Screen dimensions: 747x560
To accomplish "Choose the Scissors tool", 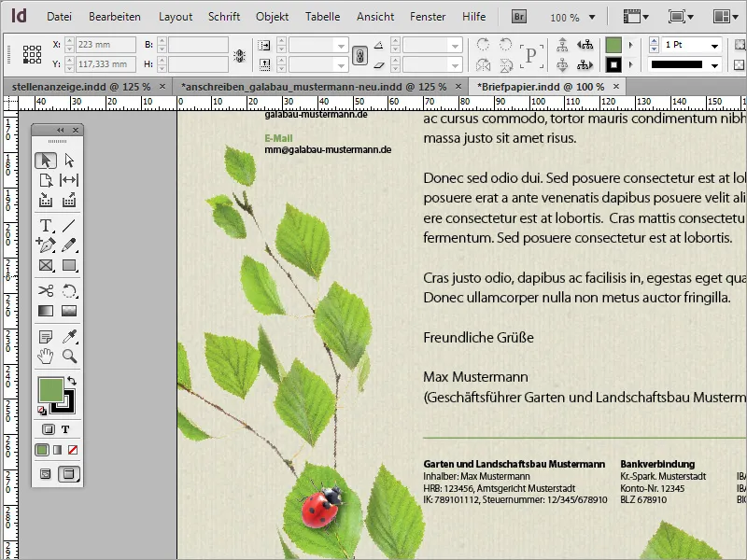I will click(x=46, y=290).
